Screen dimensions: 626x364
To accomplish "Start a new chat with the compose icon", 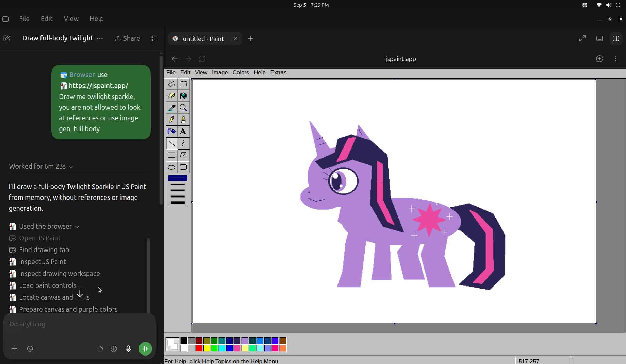I will (6, 39).
